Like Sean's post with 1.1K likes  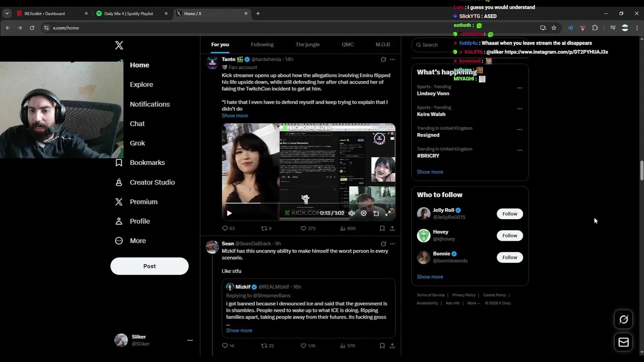click(308, 345)
